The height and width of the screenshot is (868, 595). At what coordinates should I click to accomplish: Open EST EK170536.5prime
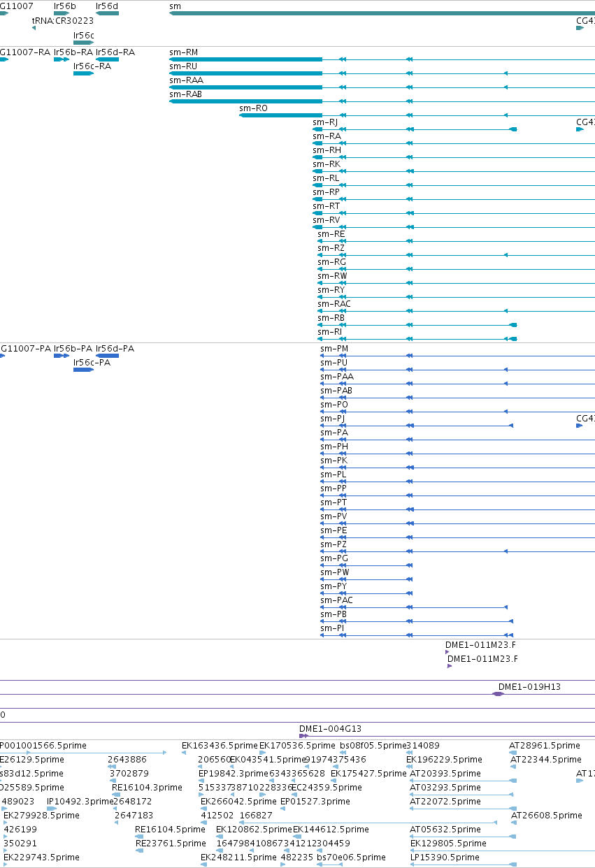[297, 746]
